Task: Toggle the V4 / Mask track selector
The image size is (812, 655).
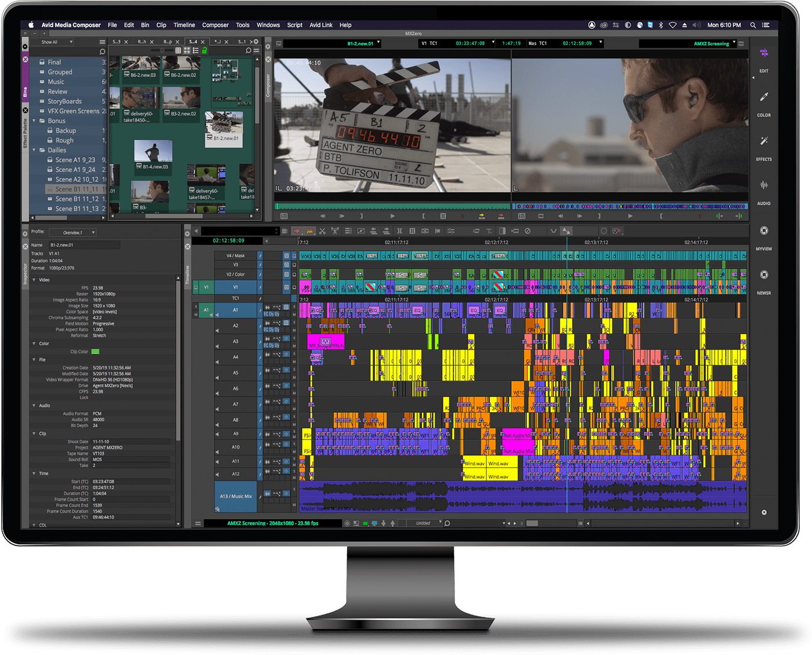Action: [x=235, y=256]
